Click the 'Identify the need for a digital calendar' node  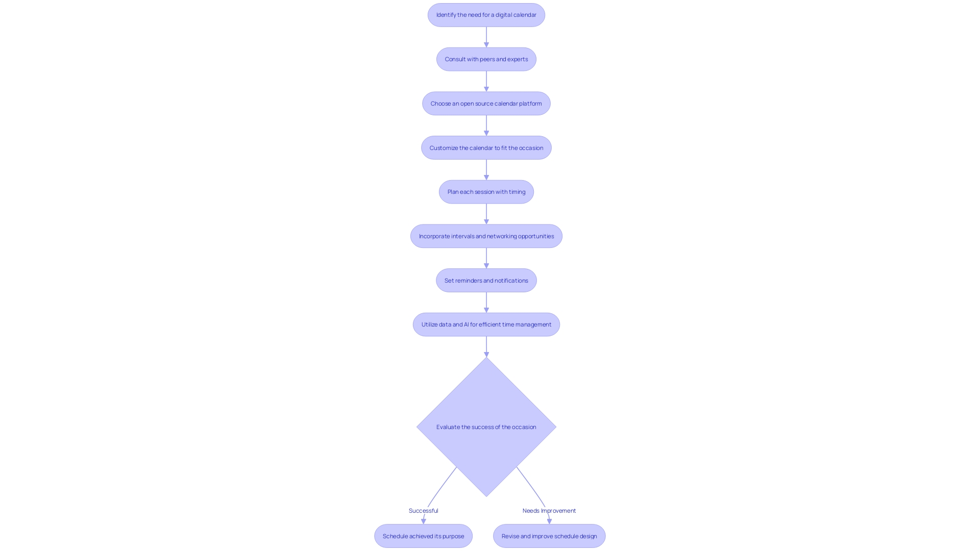(x=486, y=15)
